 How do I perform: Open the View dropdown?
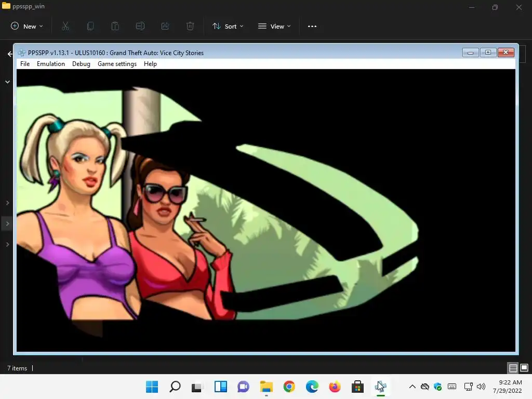tap(274, 26)
